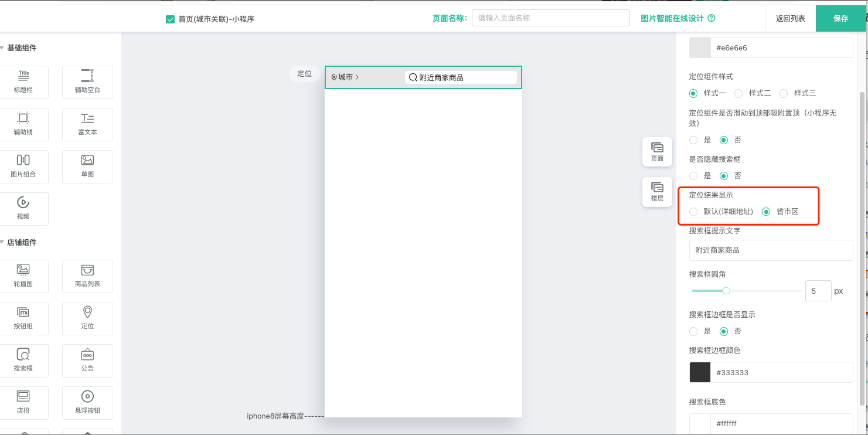Image resolution: width=868 pixels, height=435 pixels.
Task: Add the 辅助空白 spacer component
Action: [x=87, y=82]
